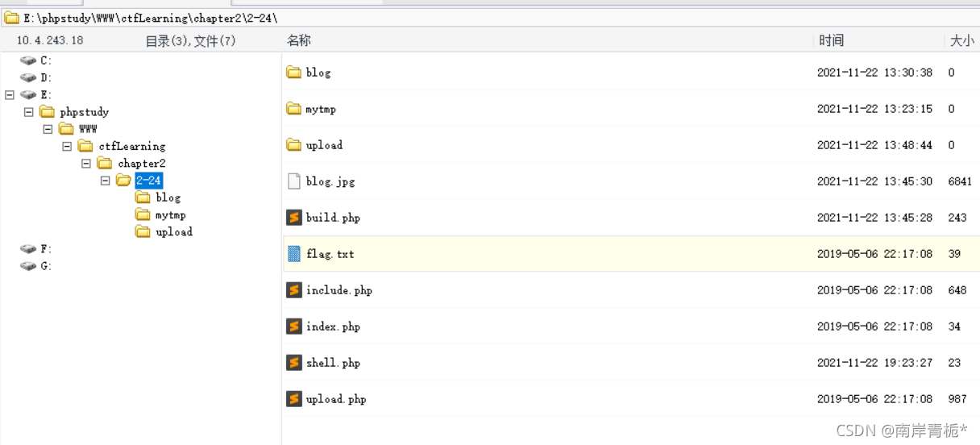Click the G: drive icon
The image size is (980, 445).
click(28, 266)
